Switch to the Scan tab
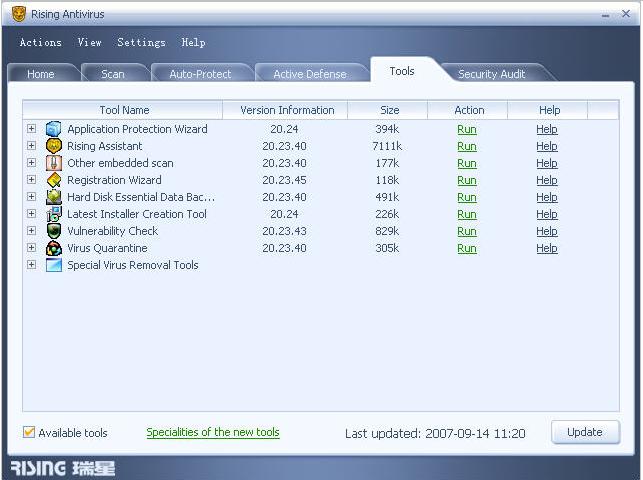643x480 pixels. click(113, 74)
